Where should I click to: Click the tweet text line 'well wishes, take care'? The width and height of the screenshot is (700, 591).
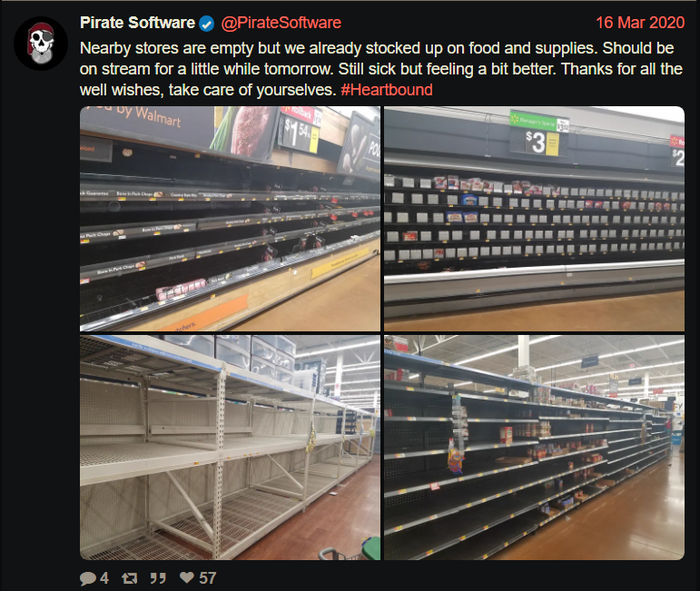(208, 90)
